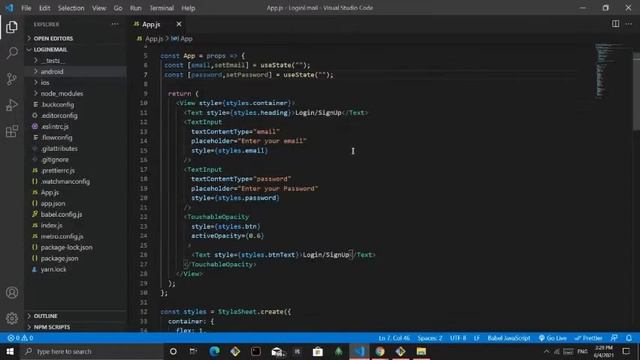Click the split editor right icon
The image size is (640, 360).
coord(615,24)
